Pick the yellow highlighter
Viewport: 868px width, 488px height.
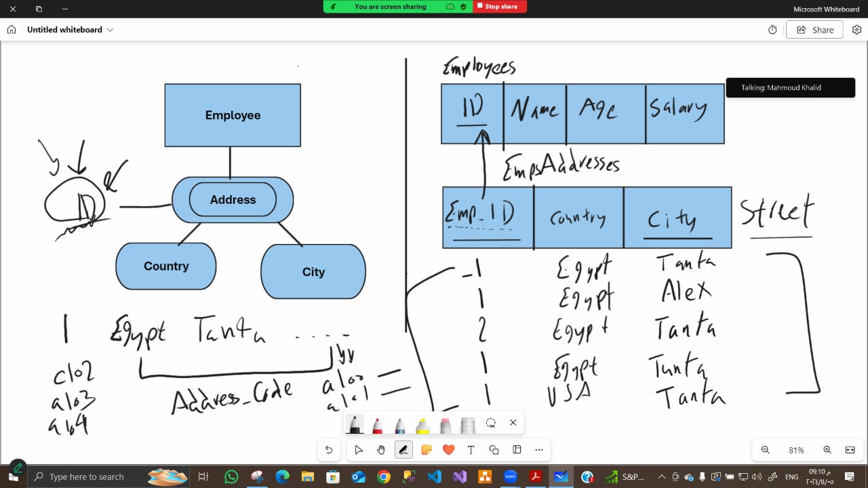[x=422, y=425]
